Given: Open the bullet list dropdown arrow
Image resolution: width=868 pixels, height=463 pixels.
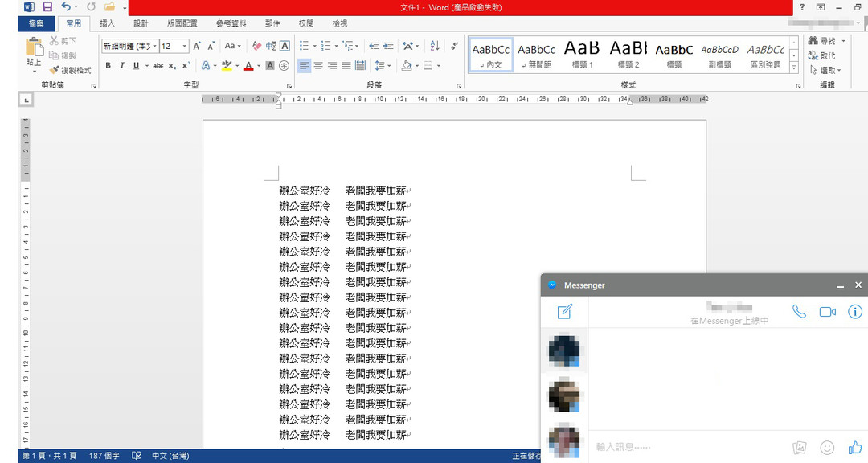Looking at the screenshot, I should click(x=314, y=46).
